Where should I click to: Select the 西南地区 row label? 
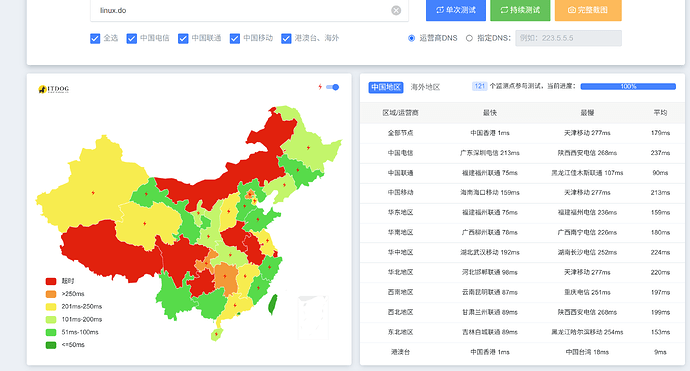click(x=400, y=292)
